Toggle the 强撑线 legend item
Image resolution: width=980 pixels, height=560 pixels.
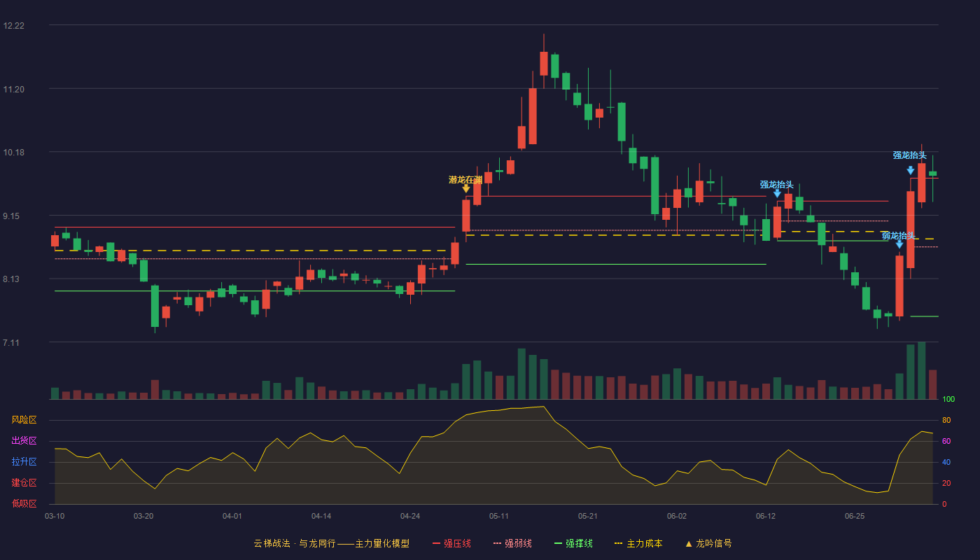click(573, 543)
